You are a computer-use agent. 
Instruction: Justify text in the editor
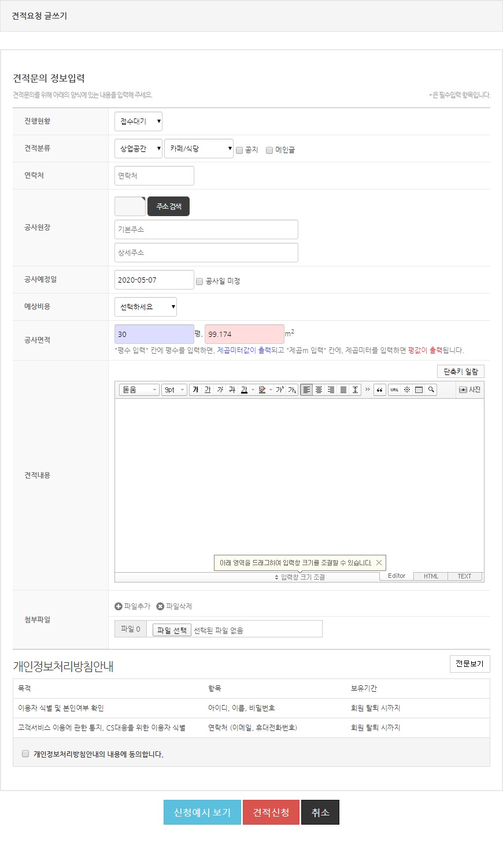343,390
